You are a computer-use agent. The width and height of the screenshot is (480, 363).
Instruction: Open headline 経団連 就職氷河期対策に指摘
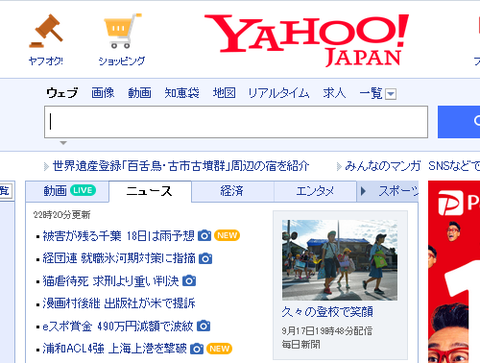click(x=119, y=258)
